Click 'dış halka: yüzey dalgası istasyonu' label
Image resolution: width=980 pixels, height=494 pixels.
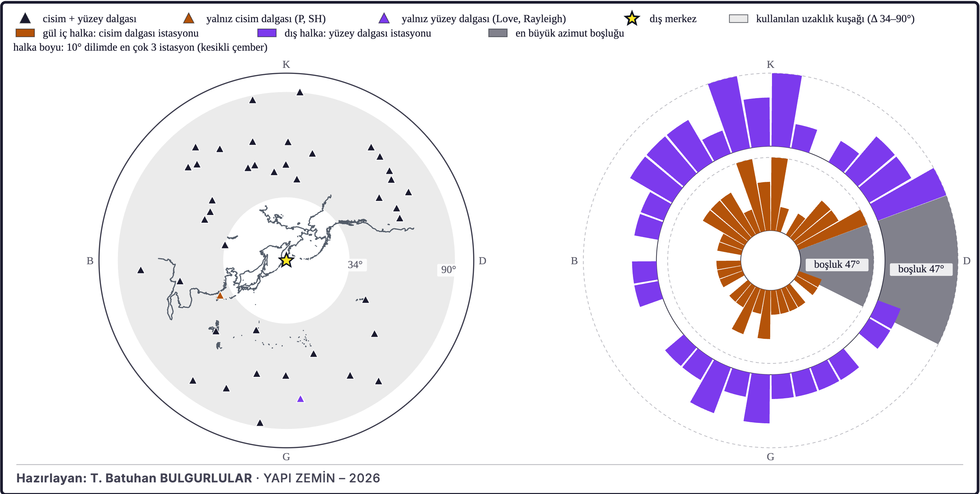coord(358,33)
